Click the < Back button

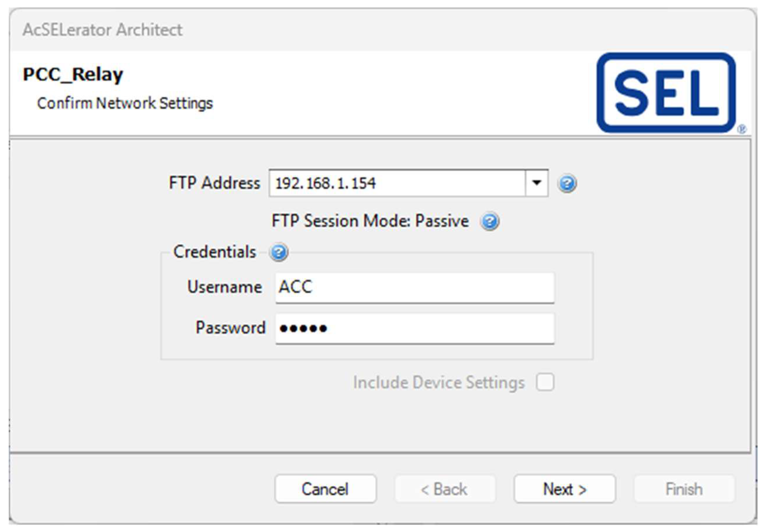445,489
